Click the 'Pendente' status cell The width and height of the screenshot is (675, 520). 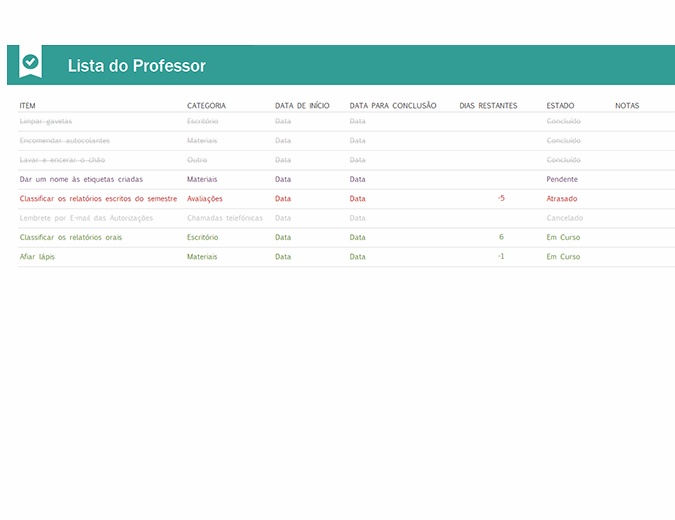point(562,180)
